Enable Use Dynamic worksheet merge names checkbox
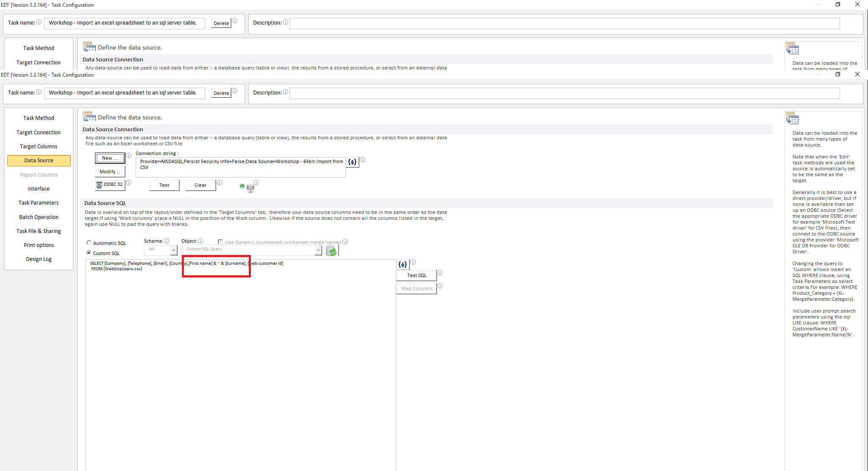This screenshot has width=868, height=471. (x=220, y=242)
